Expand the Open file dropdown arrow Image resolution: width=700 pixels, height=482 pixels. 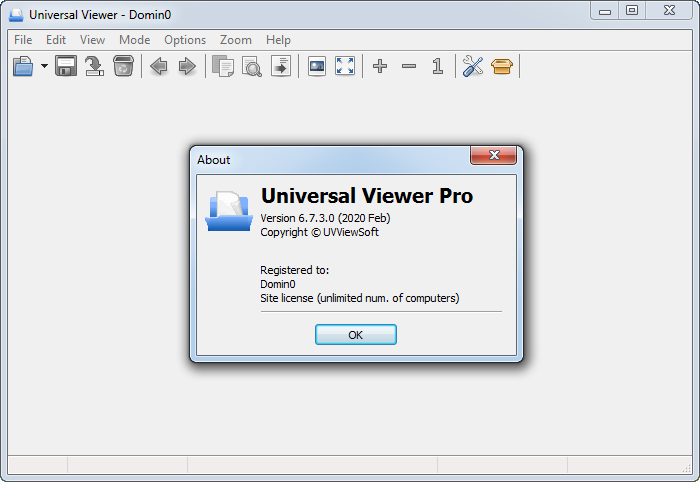coord(44,66)
